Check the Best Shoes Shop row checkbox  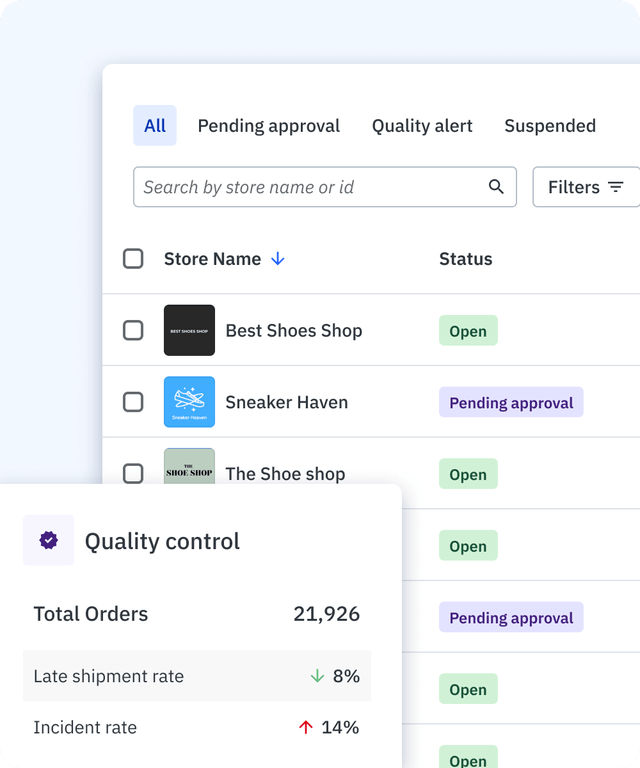[x=133, y=330]
